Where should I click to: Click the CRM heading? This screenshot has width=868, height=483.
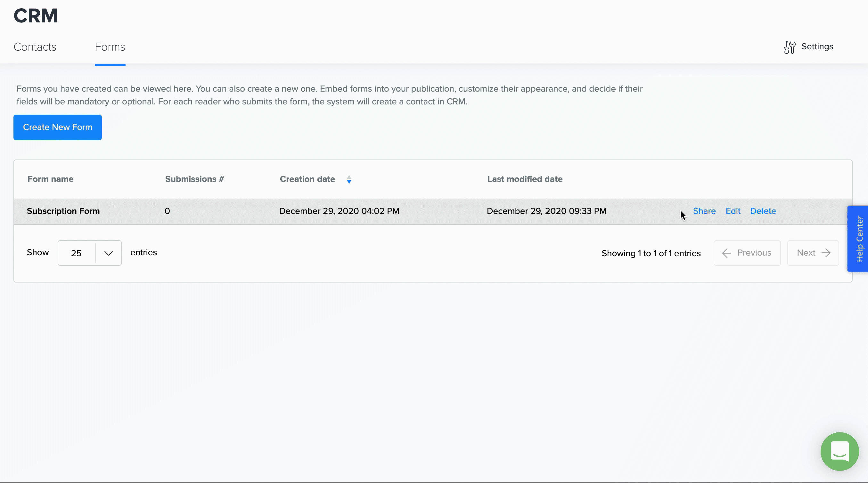click(36, 16)
